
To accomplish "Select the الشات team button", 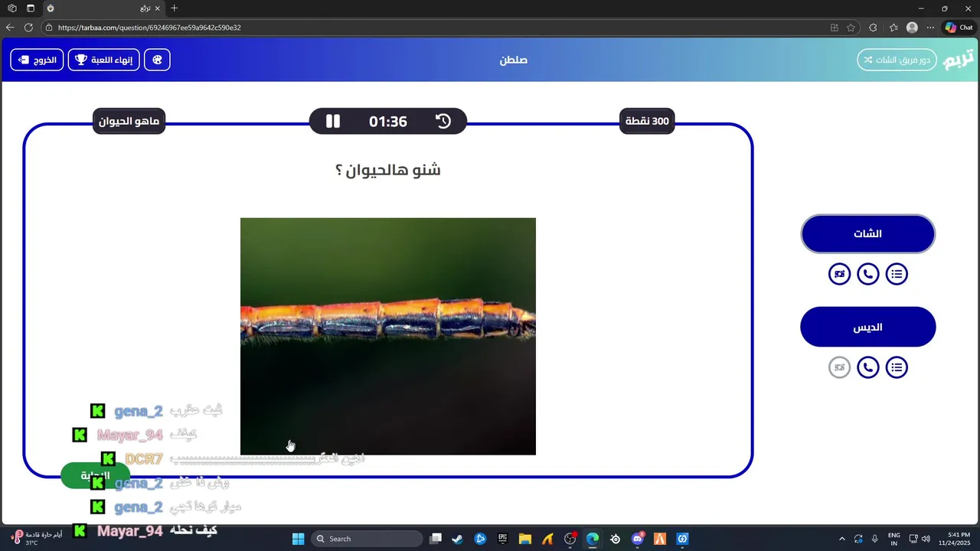I will pyautogui.click(x=867, y=233).
